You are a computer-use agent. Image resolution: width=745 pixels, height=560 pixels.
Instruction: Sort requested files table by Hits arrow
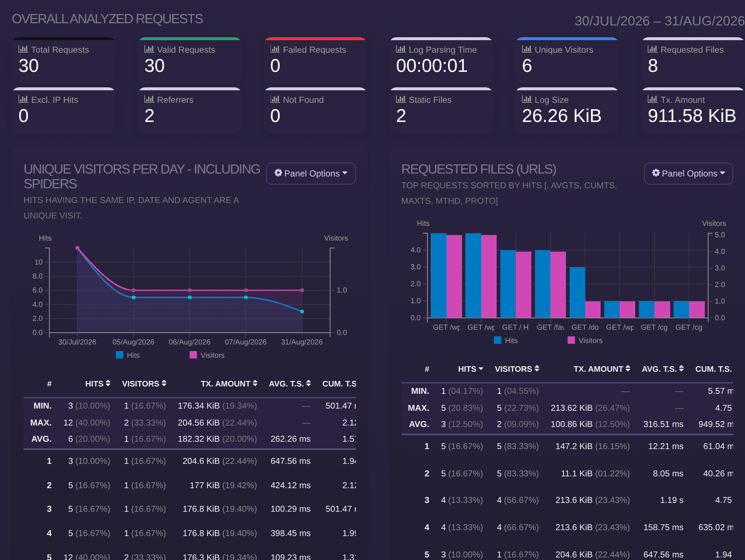[481, 369]
